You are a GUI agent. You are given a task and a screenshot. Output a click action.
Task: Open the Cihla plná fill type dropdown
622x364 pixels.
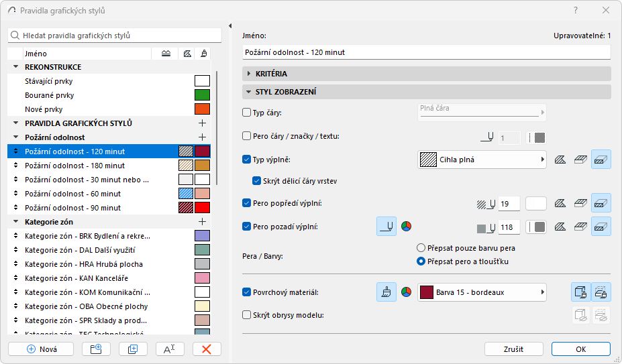point(481,160)
